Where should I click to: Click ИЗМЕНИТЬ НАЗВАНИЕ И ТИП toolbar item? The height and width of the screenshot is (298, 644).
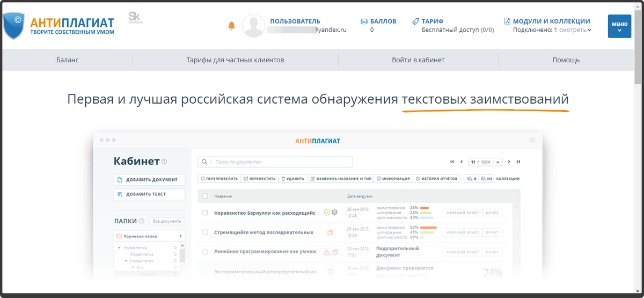pyautogui.click(x=341, y=178)
